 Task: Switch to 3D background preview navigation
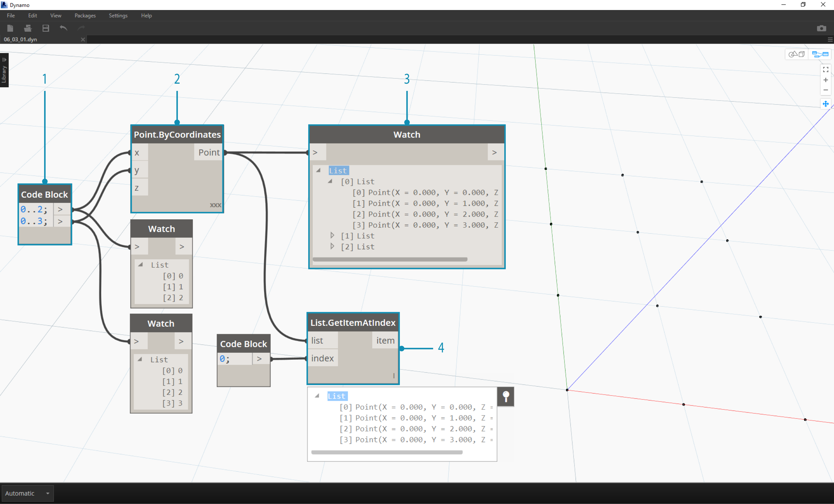tap(796, 54)
